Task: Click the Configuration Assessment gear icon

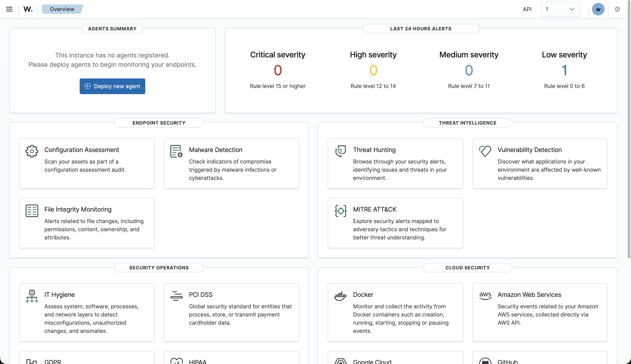Action: pos(32,151)
